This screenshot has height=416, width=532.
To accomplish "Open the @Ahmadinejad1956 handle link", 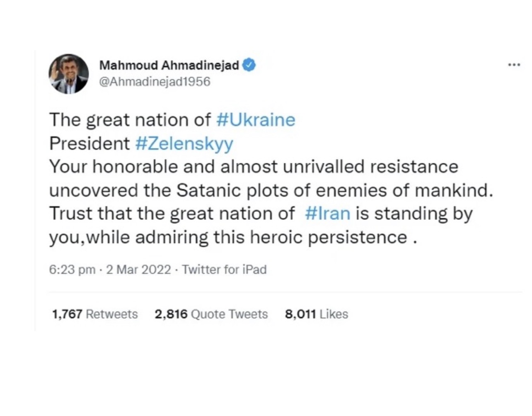I will 155,82.
